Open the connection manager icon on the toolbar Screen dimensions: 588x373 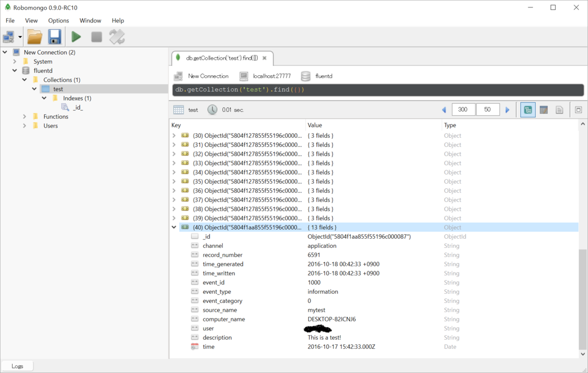coord(9,36)
